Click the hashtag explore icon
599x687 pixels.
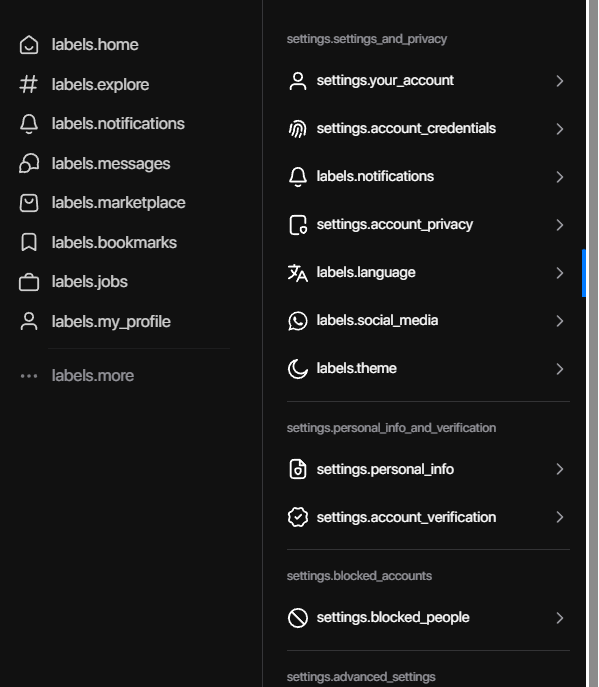pos(29,84)
